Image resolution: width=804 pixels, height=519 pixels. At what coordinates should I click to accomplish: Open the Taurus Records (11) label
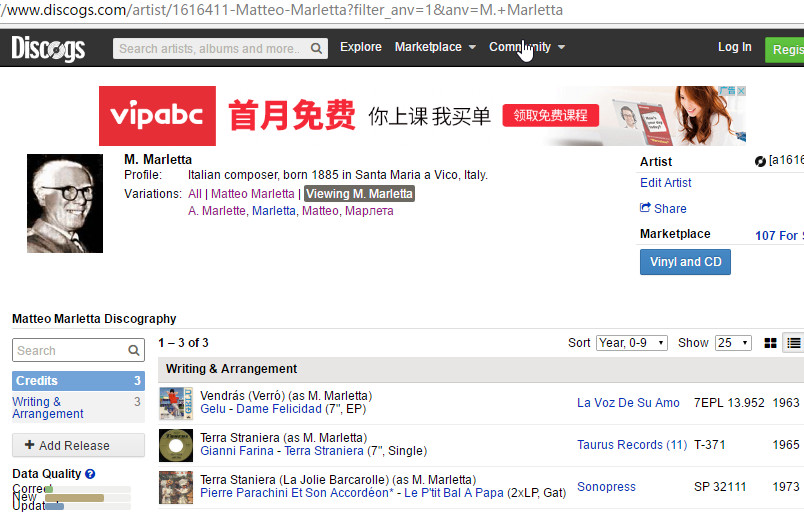click(x=632, y=445)
